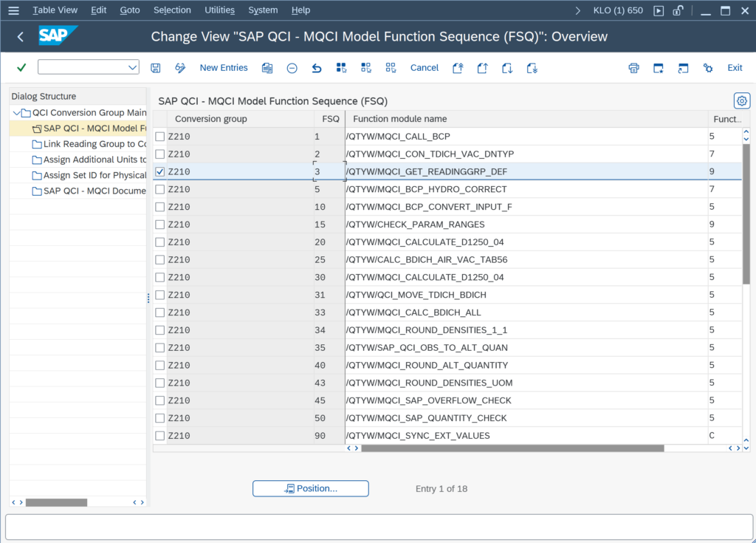This screenshot has height=543, width=756.
Task: Check the row for /QTYW/MQCI_SYNC_EXT_VALUES
Action: [x=160, y=436]
